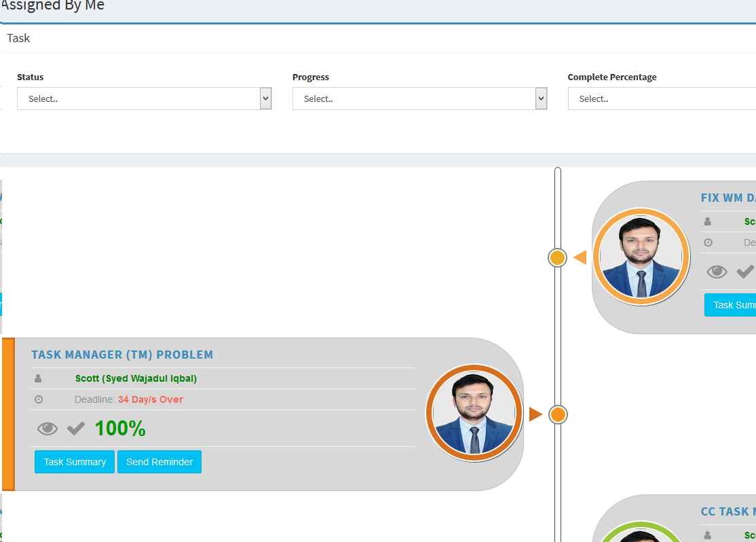Click Task Summary on Task Manager Problem card
The image size is (756, 542).
[x=75, y=462]
